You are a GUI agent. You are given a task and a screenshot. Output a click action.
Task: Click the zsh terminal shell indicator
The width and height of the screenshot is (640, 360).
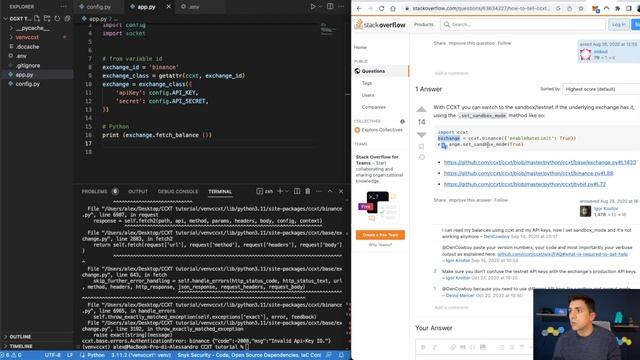264,191
